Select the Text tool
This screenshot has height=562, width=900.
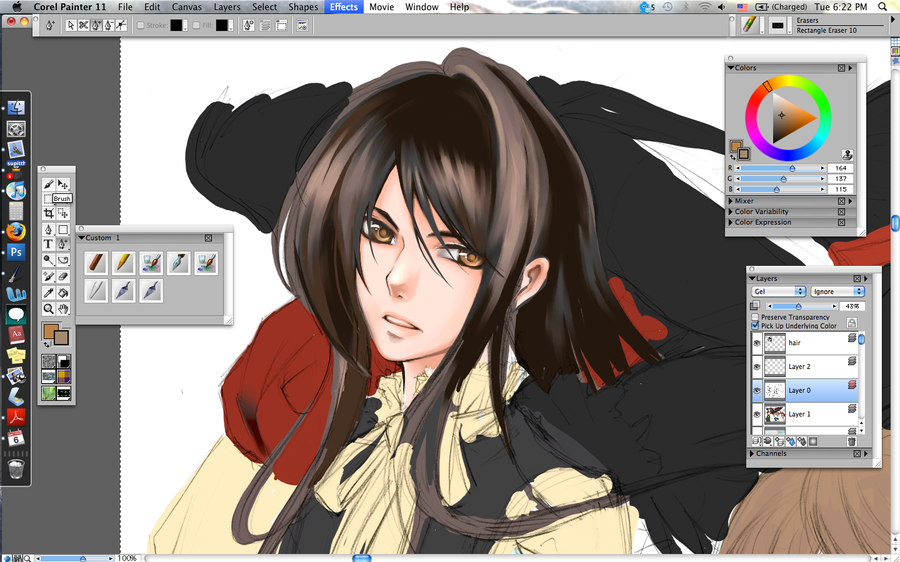(x=48, y=245)
